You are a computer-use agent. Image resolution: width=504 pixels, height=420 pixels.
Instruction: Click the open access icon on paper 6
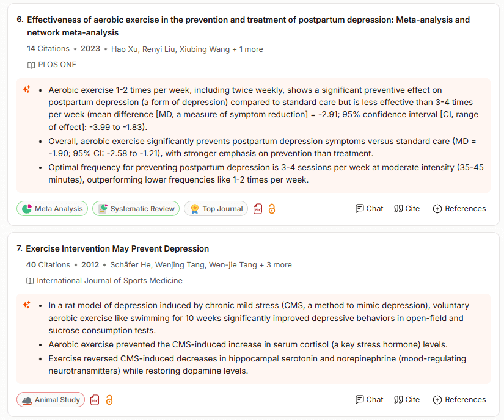[x=272, y=209]
